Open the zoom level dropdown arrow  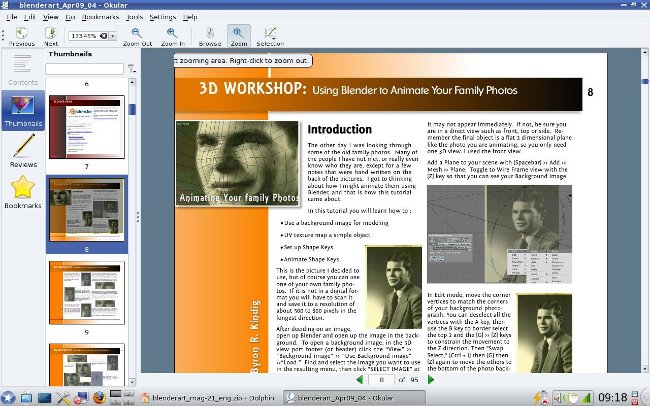(113, 36)
